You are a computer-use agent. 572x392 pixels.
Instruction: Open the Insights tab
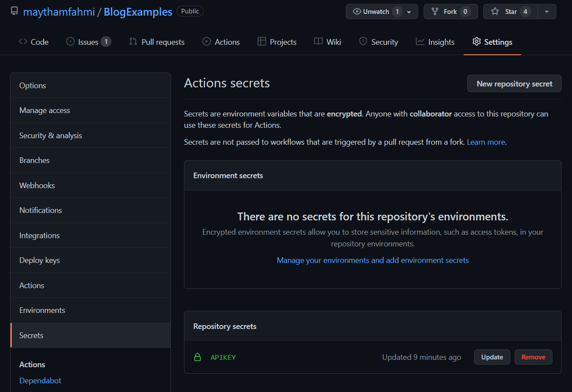(x=435, y=42)
